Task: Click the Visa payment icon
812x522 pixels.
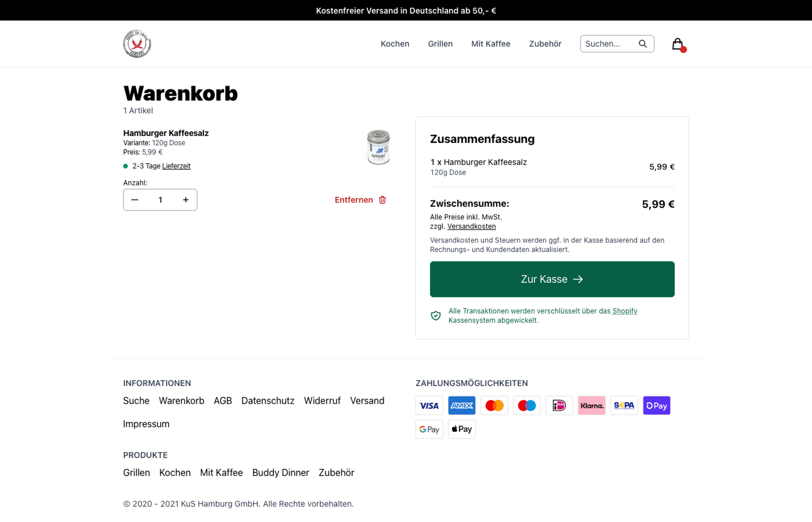Action: point(429,405)
